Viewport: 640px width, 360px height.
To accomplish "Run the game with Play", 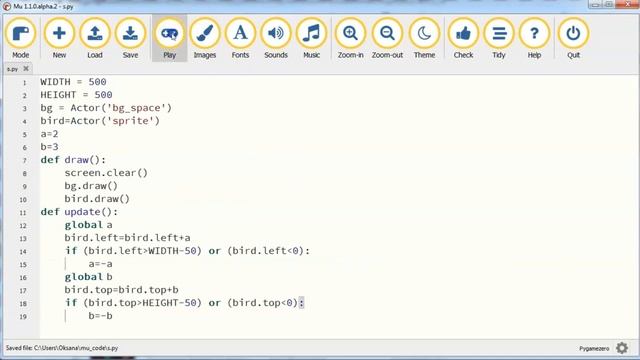I will pos(169,39).
